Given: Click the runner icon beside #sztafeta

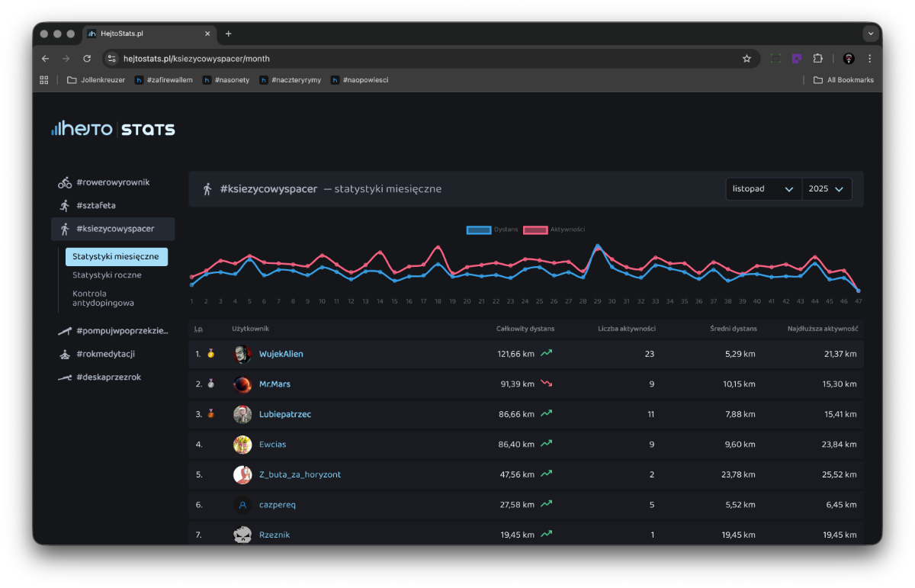Looking at the screenshot, I should click(65, 206).
